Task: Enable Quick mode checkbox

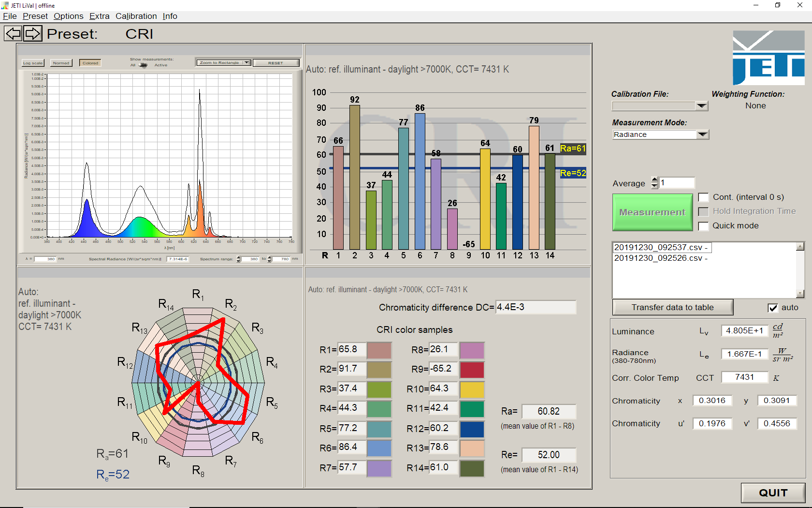Action: point(704,226)
